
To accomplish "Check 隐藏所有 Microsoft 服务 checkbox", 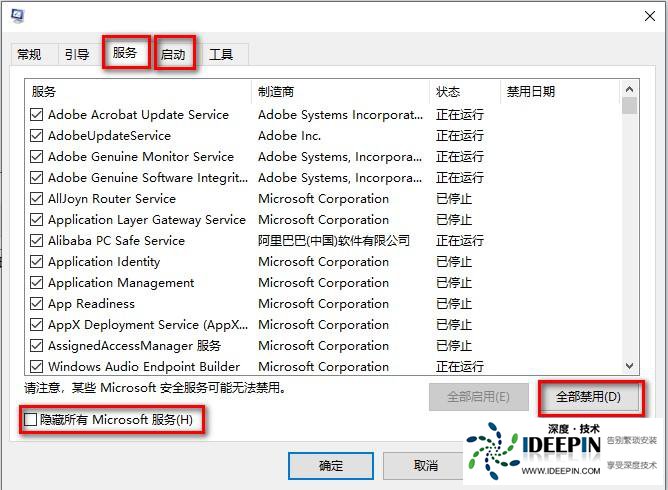I will click(31, 420).
